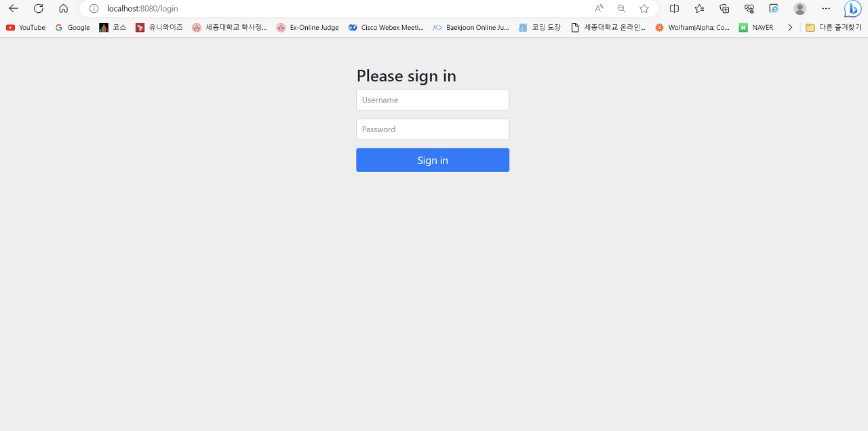Open the 코딩 도장 bookmark
The width and height of the screenshot is (868, 431).
(x=539, y=28)
